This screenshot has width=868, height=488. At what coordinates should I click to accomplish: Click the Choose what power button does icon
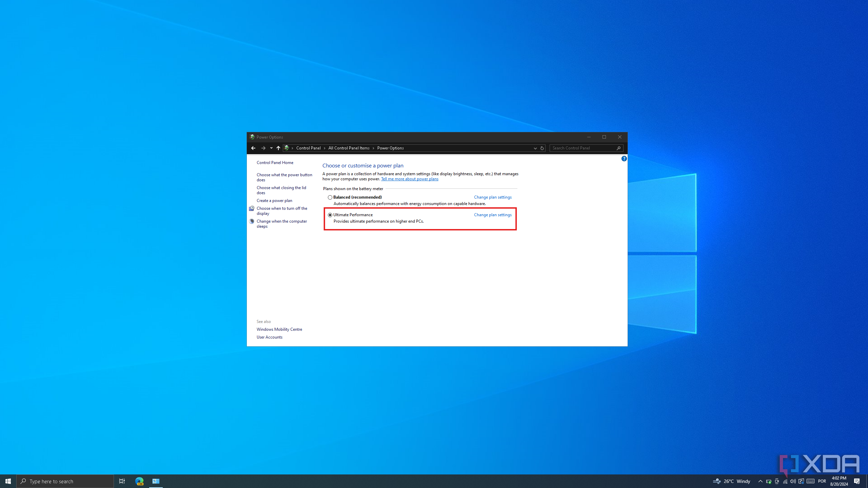coord(284,177)
